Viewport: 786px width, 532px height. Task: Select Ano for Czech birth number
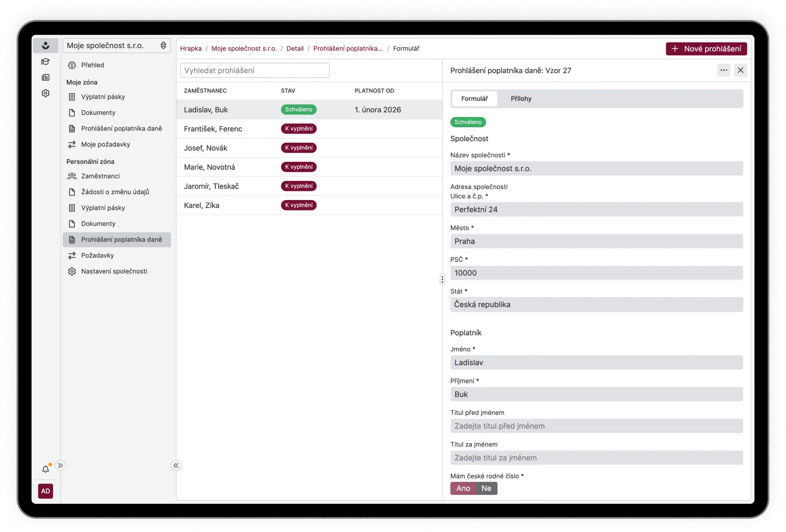coord(463,488)
